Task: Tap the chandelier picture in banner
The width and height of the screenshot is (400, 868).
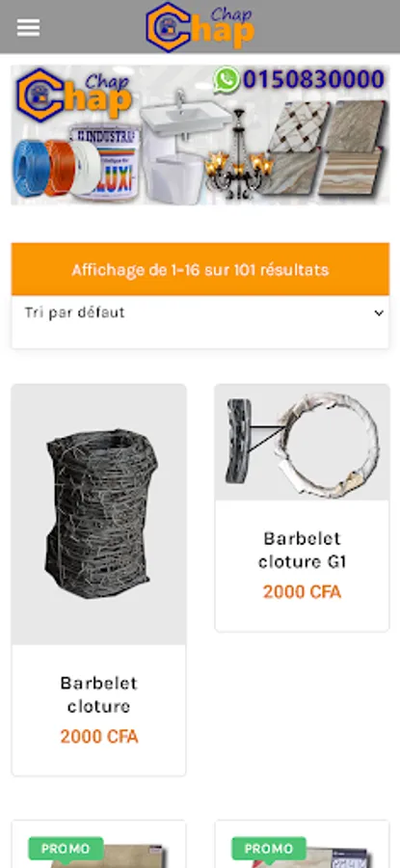Action: (239, 154)
